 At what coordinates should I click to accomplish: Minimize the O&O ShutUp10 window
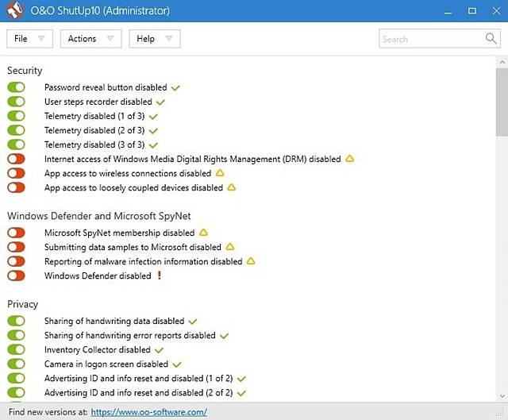coord(448,11)
